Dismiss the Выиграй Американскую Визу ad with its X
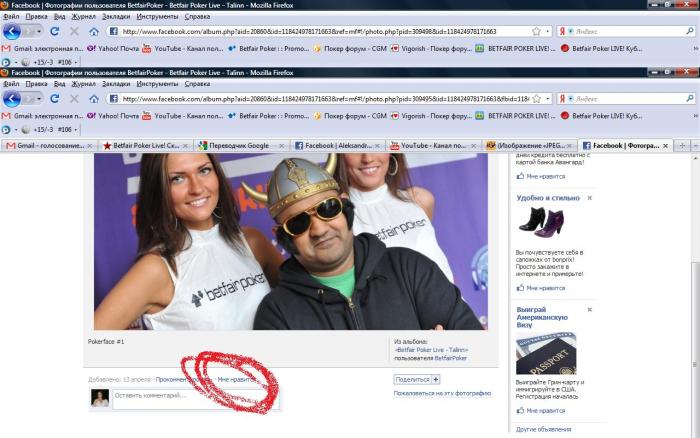This screenshot has height=438, width=700. coord(589,309)
